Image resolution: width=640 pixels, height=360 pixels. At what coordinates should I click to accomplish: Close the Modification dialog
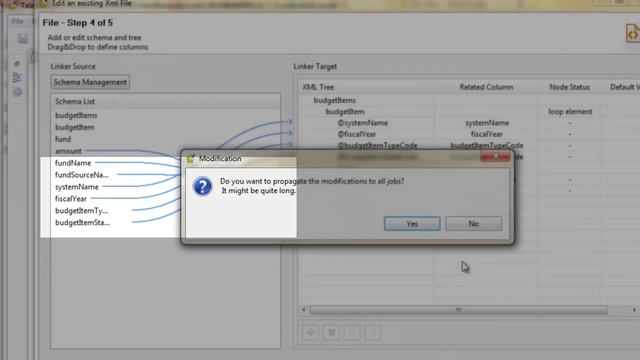click(495, 156)
